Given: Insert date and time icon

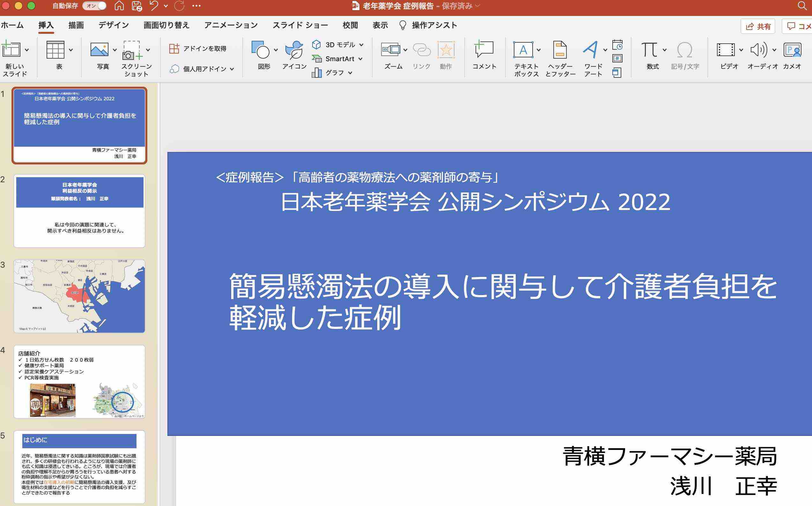Looking at the screenshot, I should (617, 45).
